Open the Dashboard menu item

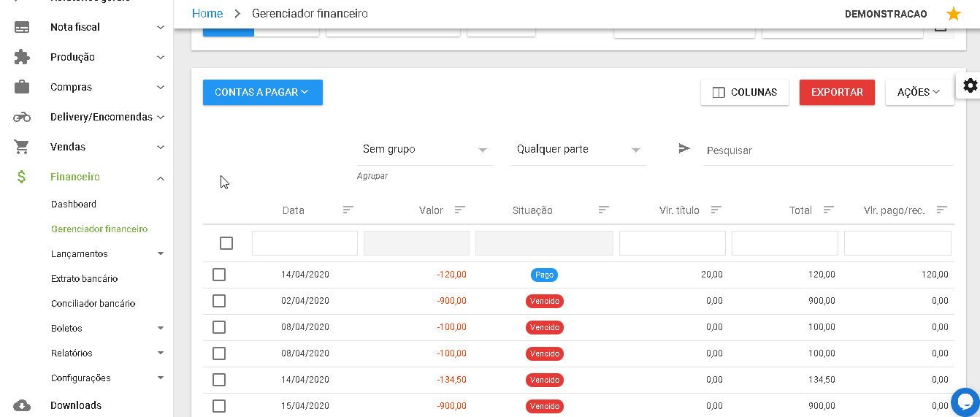click(74, 204)
